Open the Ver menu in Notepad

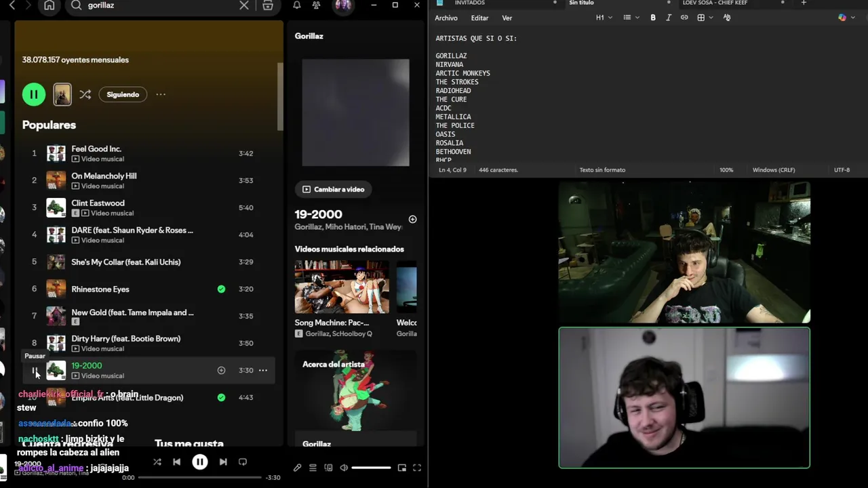(507, 18)
